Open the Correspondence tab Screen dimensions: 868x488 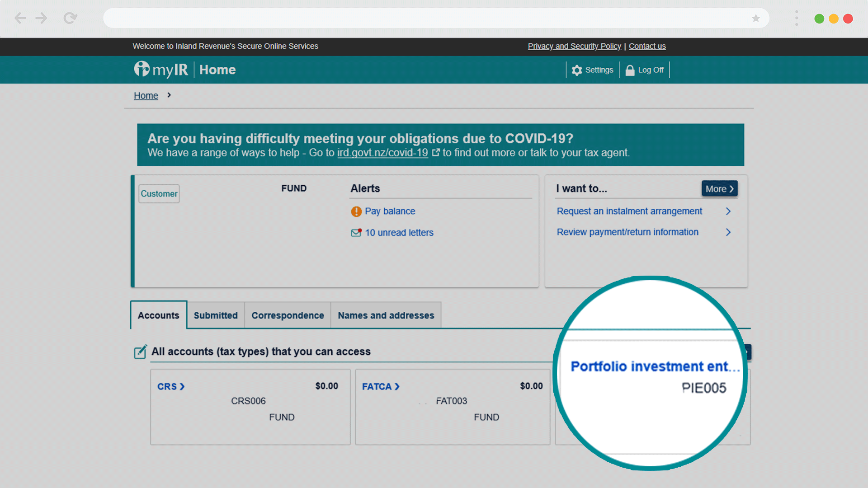[x=288, y=315]
